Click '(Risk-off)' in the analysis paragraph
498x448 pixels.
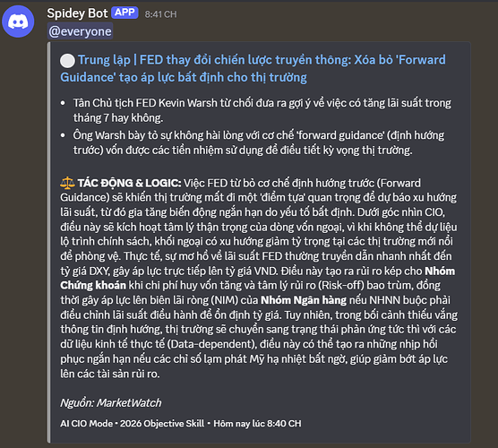coord(341,286)
